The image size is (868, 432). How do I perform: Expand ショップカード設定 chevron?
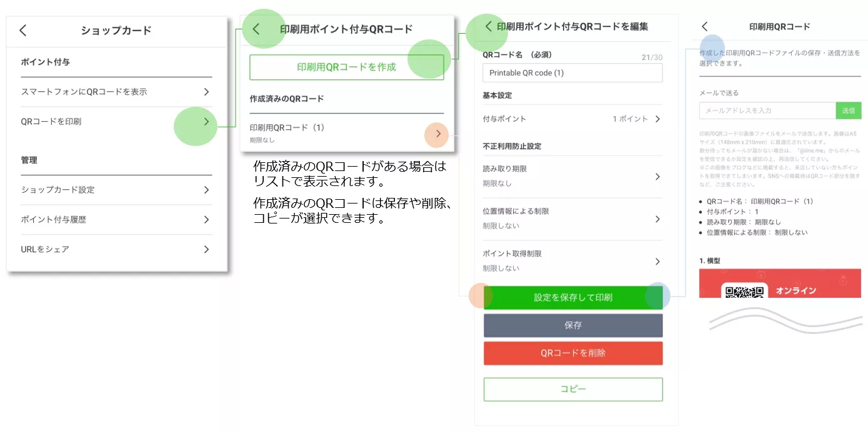[x=206, y=190]
